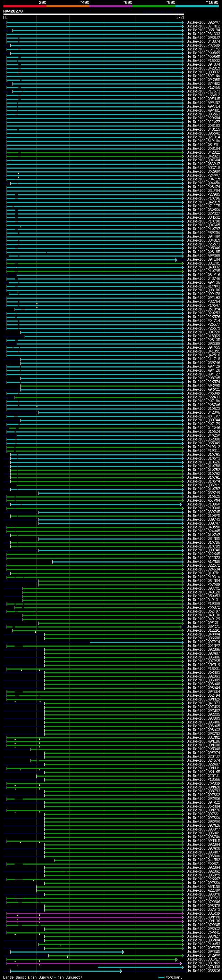
Task: Click the purple alignment bar for UniRef100_A9NYP8
Action: tap(95, 917)
